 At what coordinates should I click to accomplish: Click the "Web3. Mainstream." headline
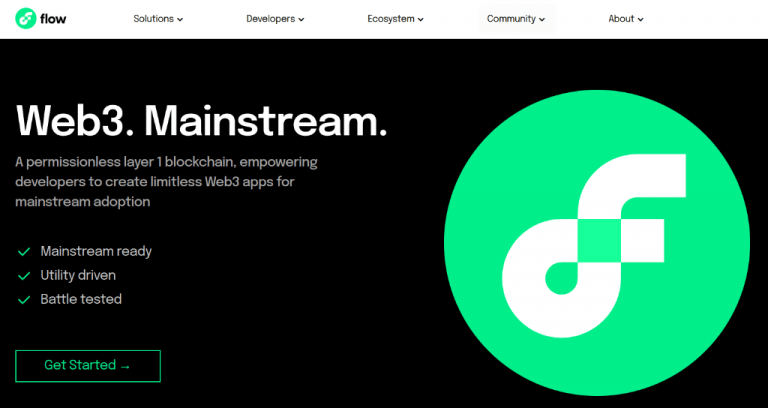coord(201,121)
